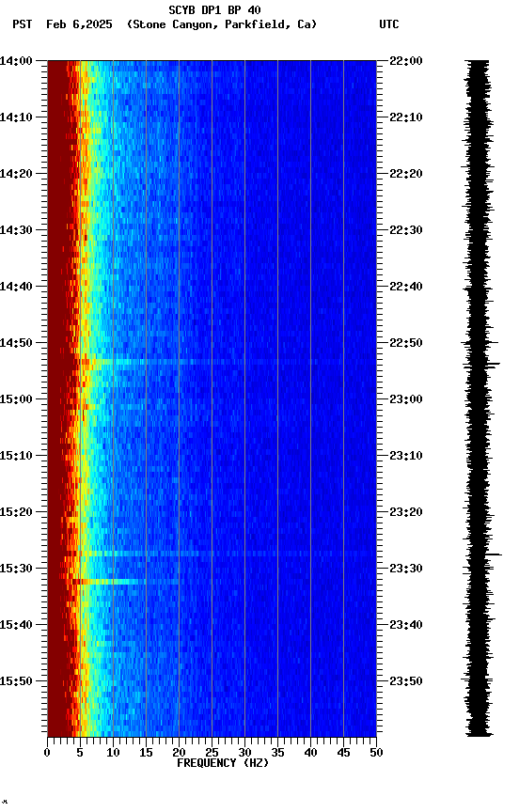Click the 23:50 UTC time label
The width and height of the screenshot is (519, 812).
[406, 681]
